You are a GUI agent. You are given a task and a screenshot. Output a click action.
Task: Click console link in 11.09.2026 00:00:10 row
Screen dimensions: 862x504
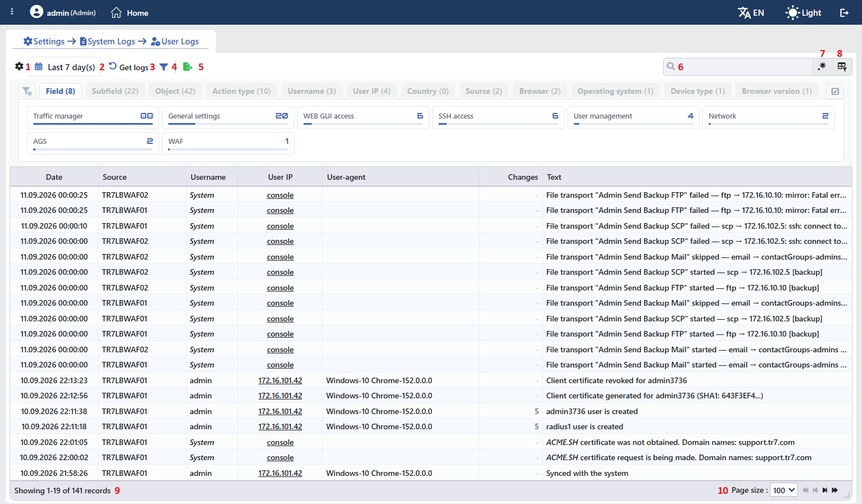[280, 226]
